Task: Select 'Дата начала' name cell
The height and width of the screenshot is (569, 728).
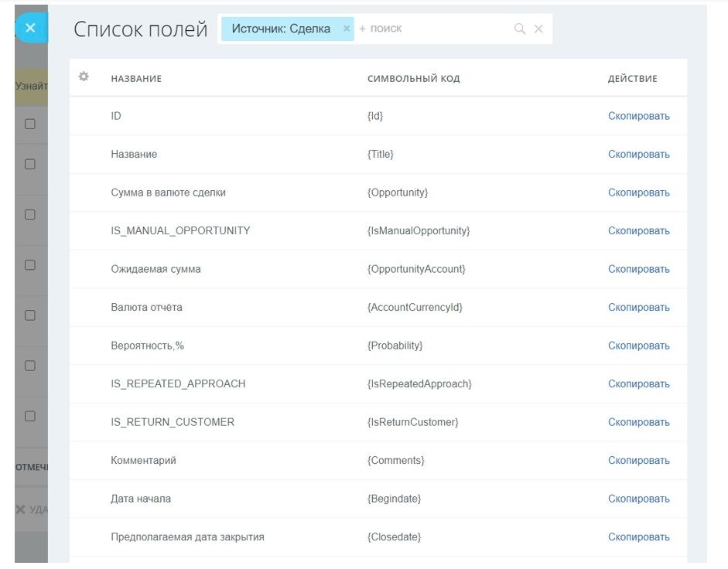Action: pyautogui.click(x=141, y=499)
